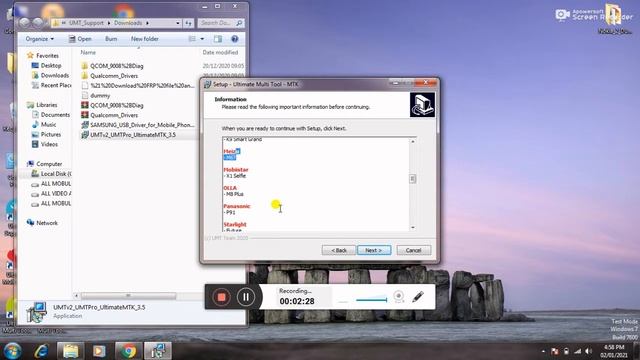Cancel the Ultimate Multi Tool setup
Image resolution: width=640 pixels, height=360 pixels.
point(413,250)
